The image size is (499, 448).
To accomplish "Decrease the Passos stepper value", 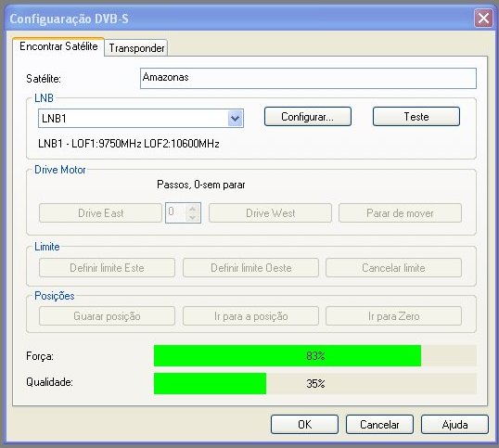I will (193, 217).
